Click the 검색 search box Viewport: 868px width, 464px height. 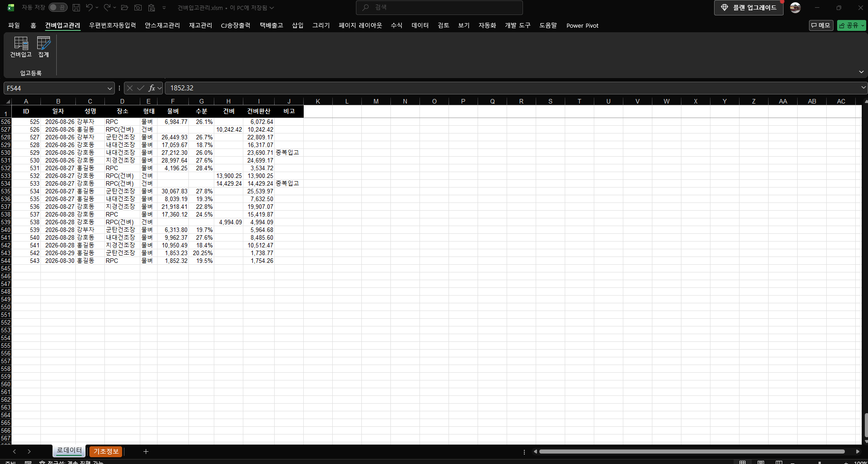tap(439, 8)
